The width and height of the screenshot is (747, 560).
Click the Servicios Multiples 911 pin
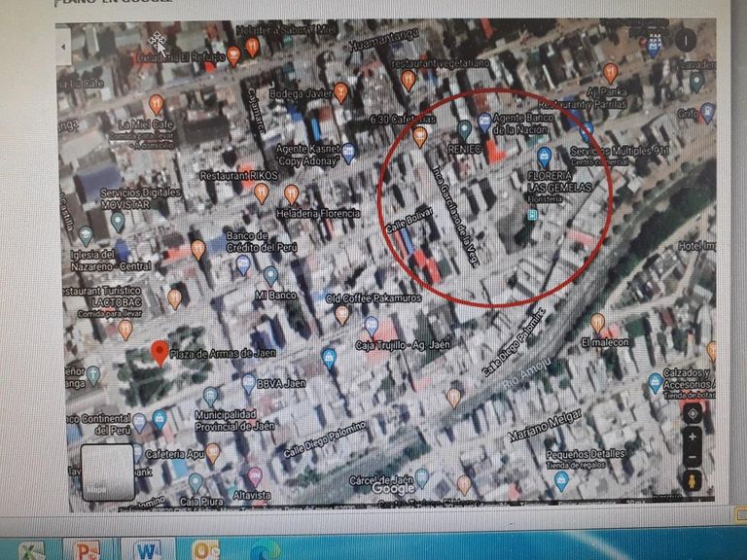[x=587, y=132]
